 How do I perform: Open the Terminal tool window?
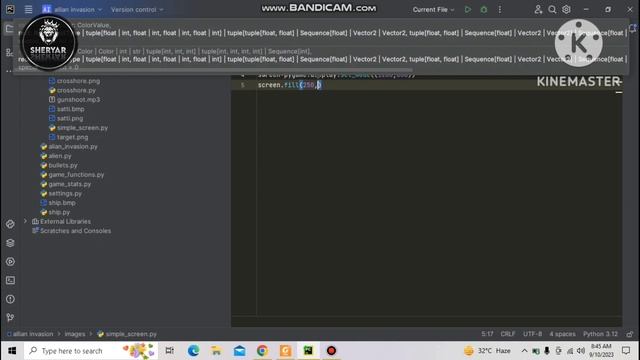(x=10, y=280)
